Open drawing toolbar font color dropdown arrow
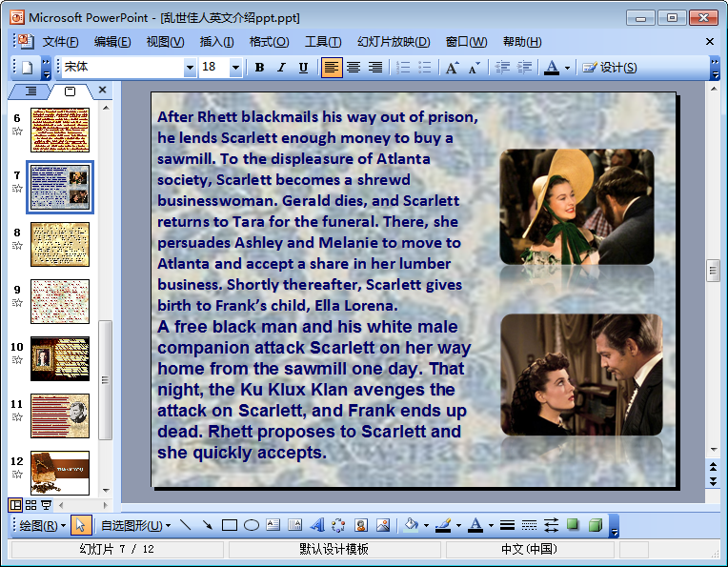Image resolution: width=728 pixels, height=567 pixels. (491, 526)
